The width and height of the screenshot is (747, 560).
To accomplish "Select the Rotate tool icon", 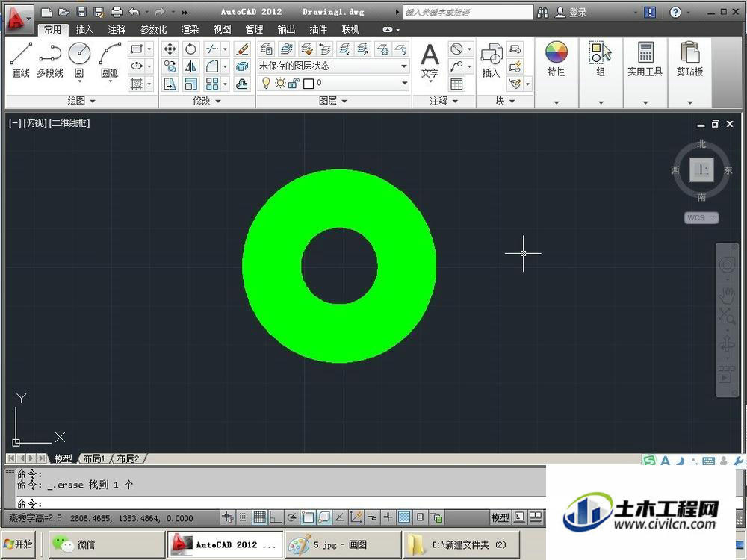I will (190, 49).
